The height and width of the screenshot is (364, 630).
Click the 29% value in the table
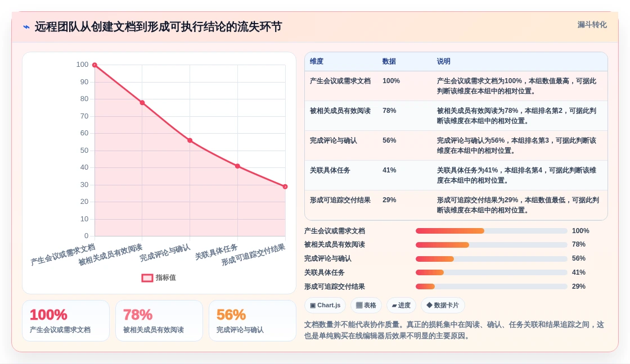coord(389,200)
